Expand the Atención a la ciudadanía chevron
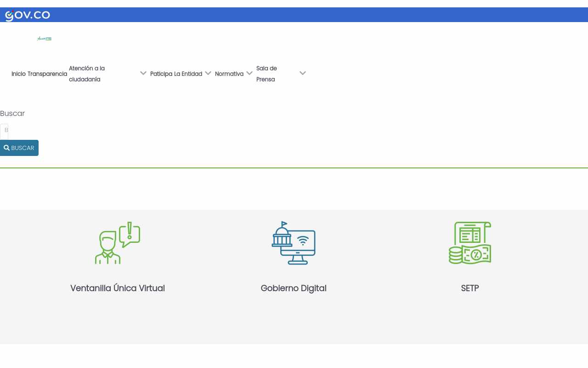Image resolution: width=588 pixels, height=368 pixels. pyautogui.click(x=143, y=73)
